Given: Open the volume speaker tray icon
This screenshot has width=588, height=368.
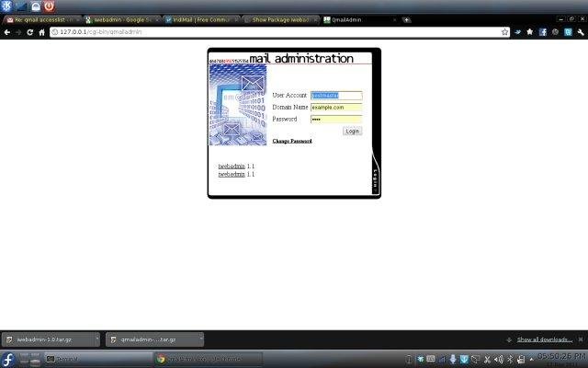Looking at the screenshot, I should pyautogui.click(x=499, y=360).
